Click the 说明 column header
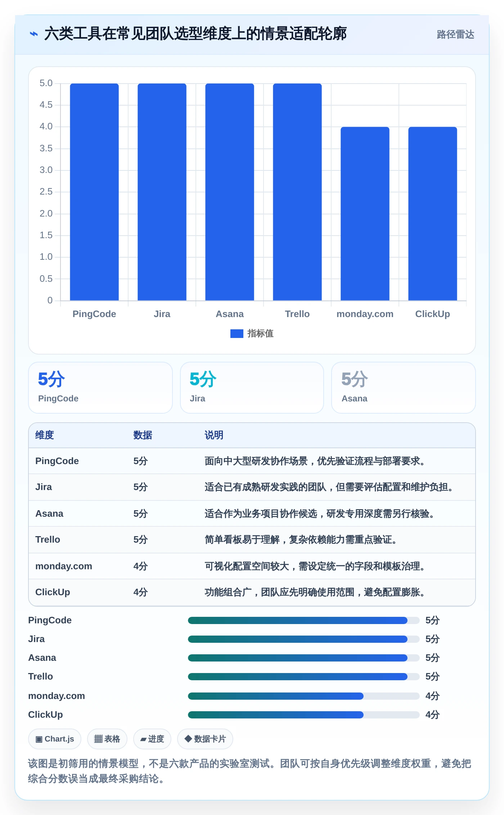 [x=214, y=435]
